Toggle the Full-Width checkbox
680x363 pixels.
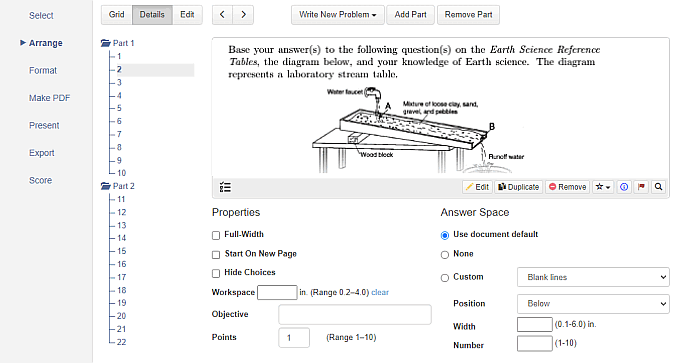click(x=216, y=235)
